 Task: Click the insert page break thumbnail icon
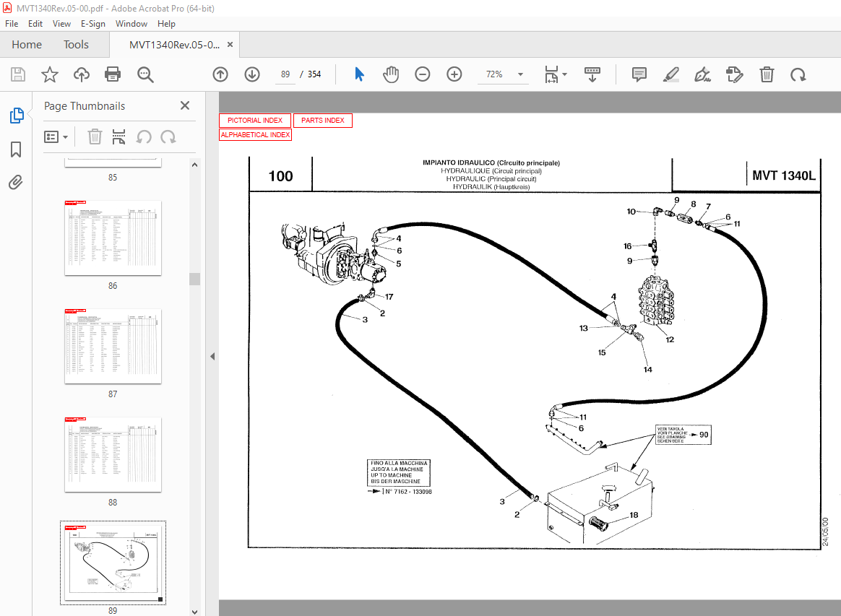(x=119, y=137)
